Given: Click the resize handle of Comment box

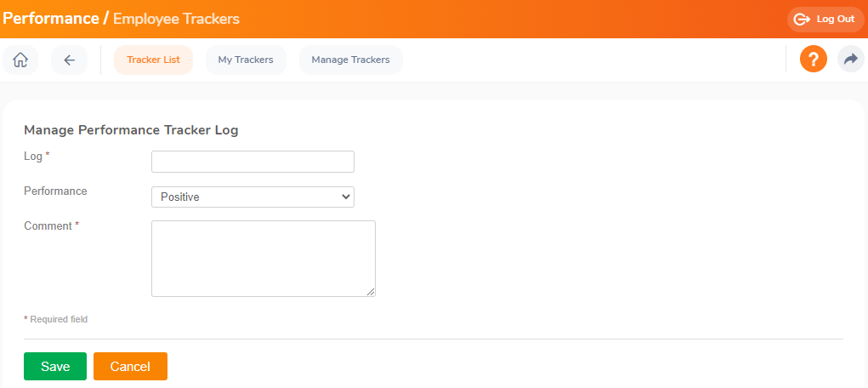Looking at the screenshot, I should pos(371,292).
